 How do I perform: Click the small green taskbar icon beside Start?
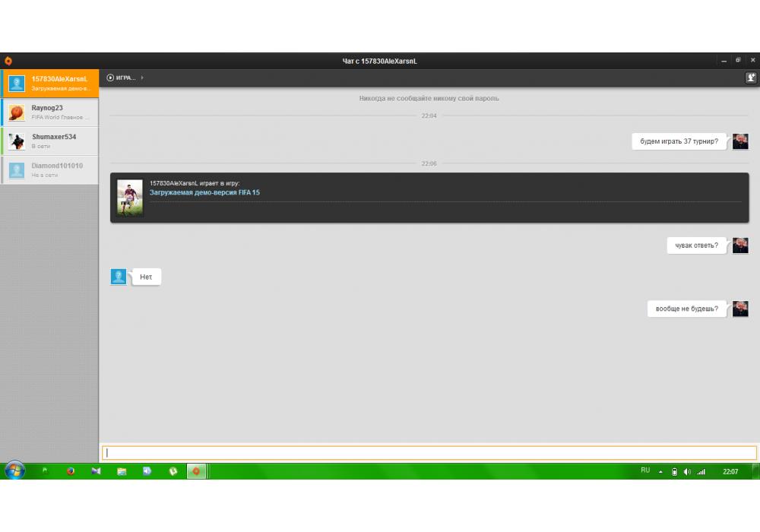point(45,470)
